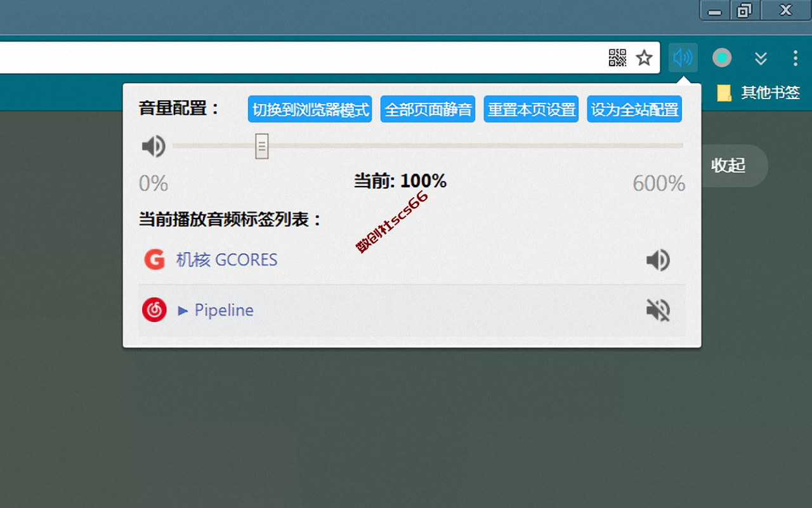Click 重置本页设置 button
The height and width of the screenshot is (508, 812).
tap(532, 109)
